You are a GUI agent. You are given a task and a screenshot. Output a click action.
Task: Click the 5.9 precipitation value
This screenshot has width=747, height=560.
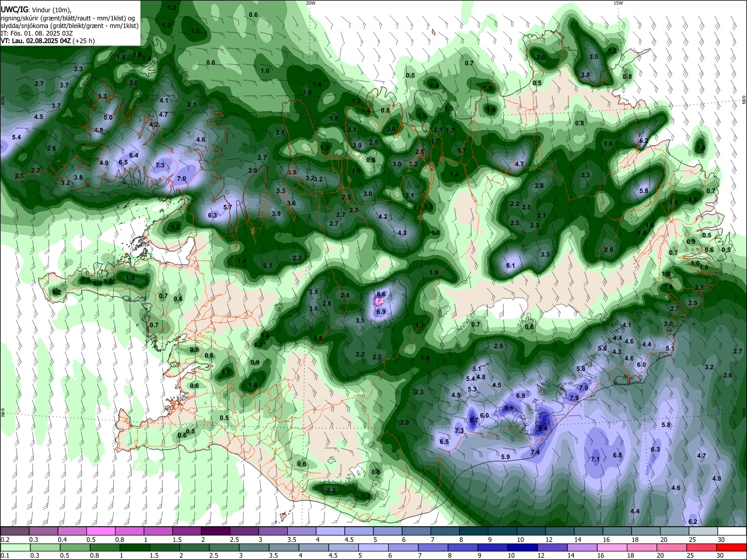pyautogui.click(x=505, y=457)
